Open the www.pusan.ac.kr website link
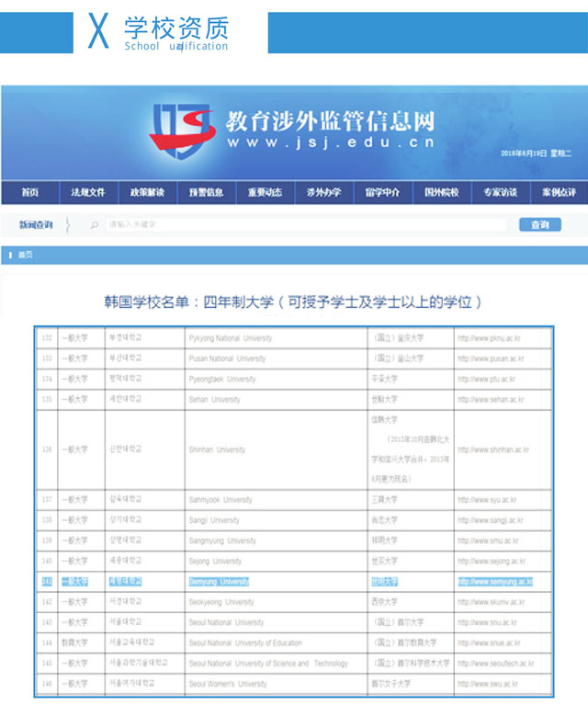Viewport: 588px width, 716px height. click(x=492, y=358)
